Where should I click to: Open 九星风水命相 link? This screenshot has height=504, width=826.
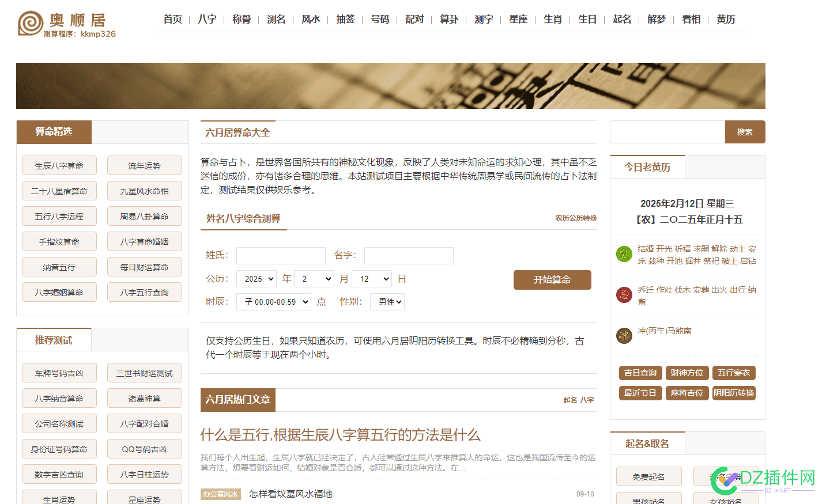145,191
